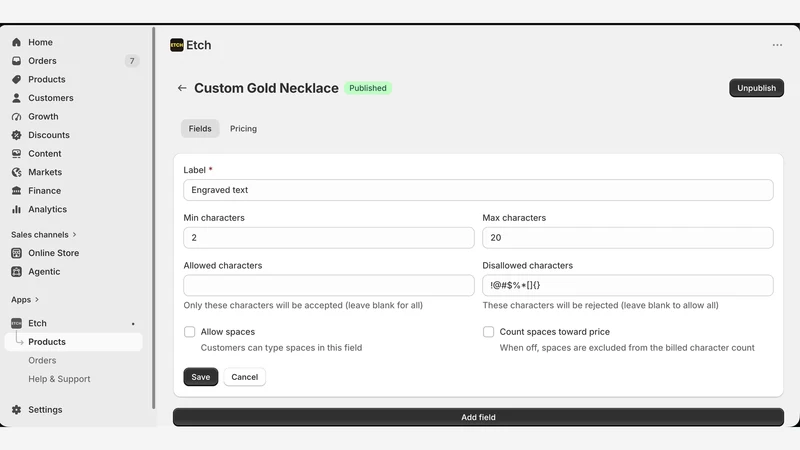Open the Home icon in sidebar
This screenshot has width=800, height=450.
pyautogui.click(x=16, y=42)
